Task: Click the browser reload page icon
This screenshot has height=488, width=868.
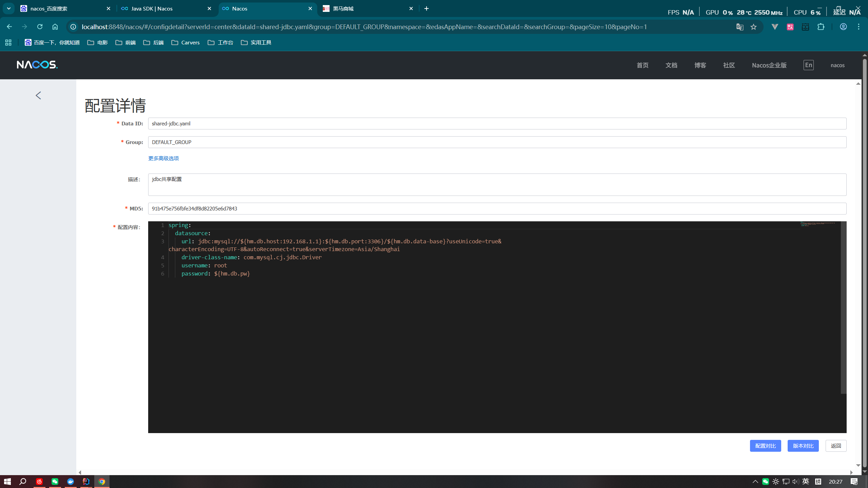Action: 40,27
